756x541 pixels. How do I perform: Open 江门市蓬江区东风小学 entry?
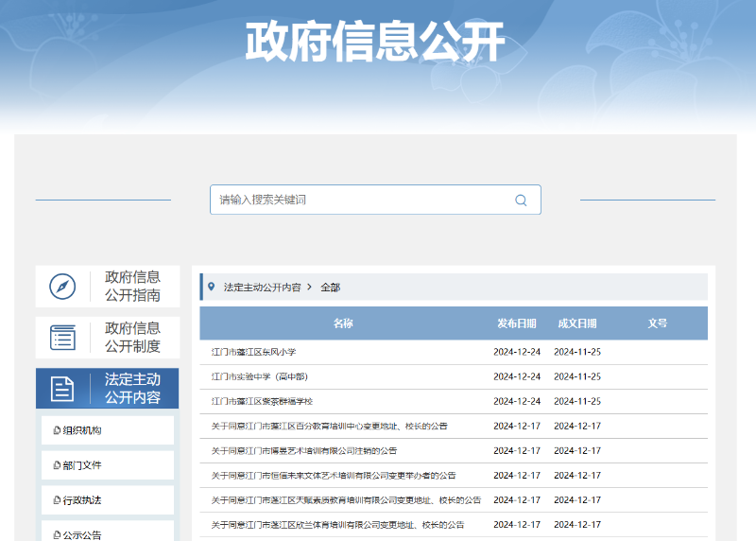coord(253,352)
